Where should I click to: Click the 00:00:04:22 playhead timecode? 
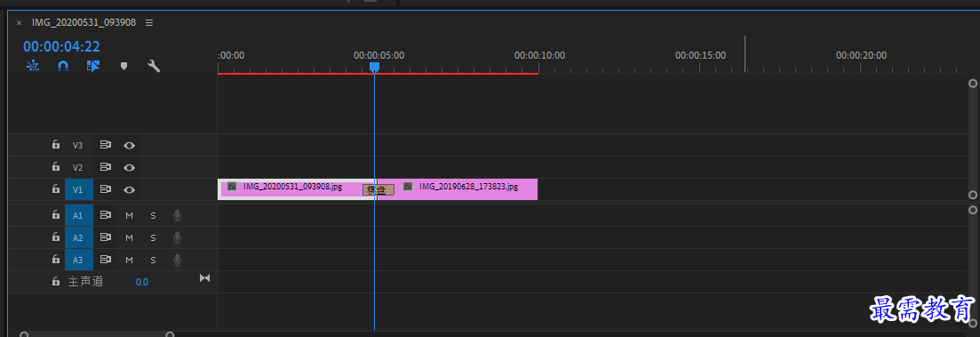pos(62,46)
